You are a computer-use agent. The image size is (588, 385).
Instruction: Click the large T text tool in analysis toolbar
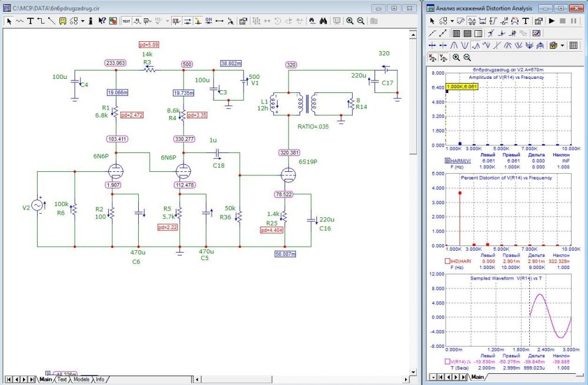click(x=525, y=21)
